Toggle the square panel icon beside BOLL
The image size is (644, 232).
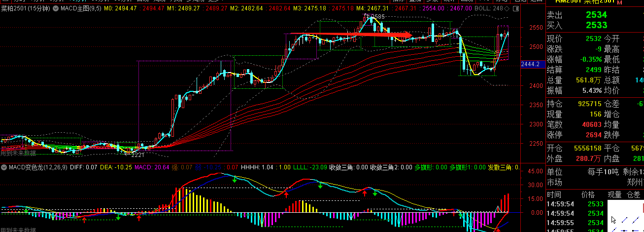515,9
